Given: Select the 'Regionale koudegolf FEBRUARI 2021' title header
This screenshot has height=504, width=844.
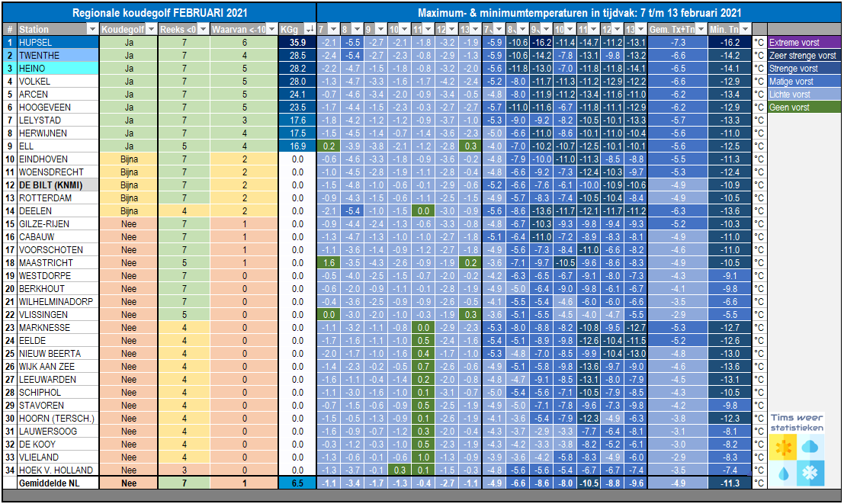Looking at the screenshot, I should [159, 13].
